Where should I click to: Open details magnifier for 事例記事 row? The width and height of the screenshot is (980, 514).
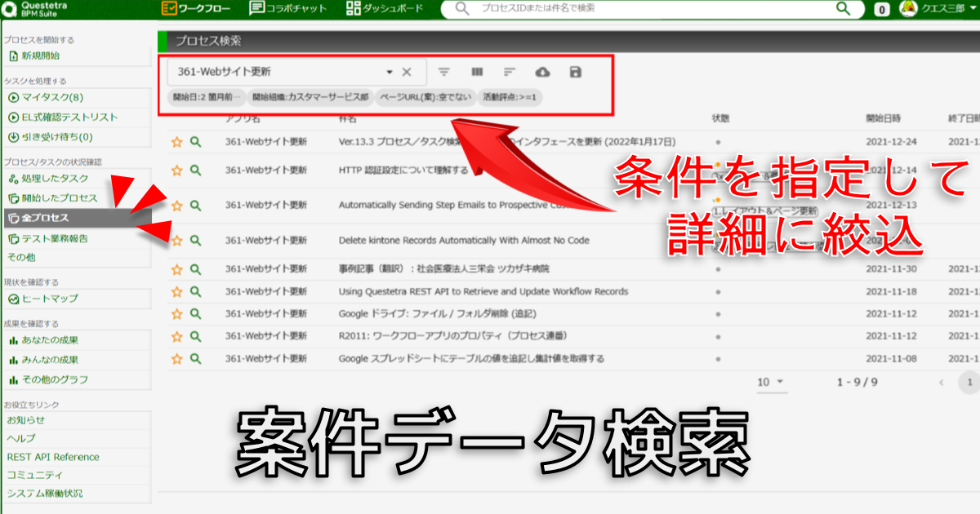point(195,268)
